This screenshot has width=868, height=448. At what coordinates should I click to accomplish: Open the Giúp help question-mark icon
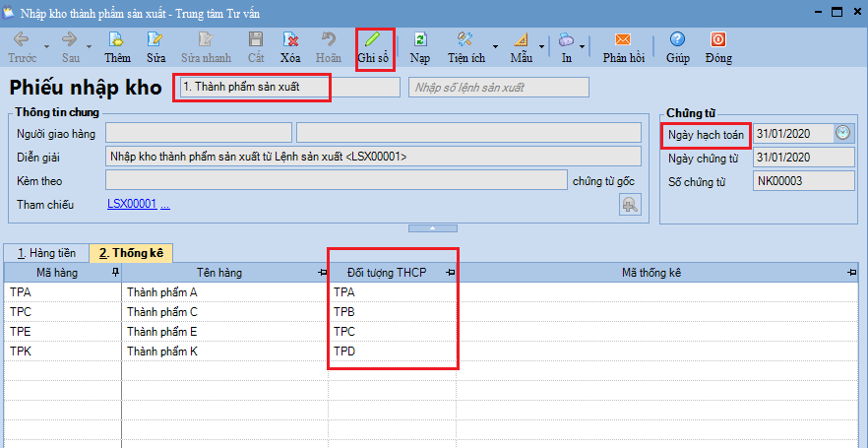click(x=677, y=39)
